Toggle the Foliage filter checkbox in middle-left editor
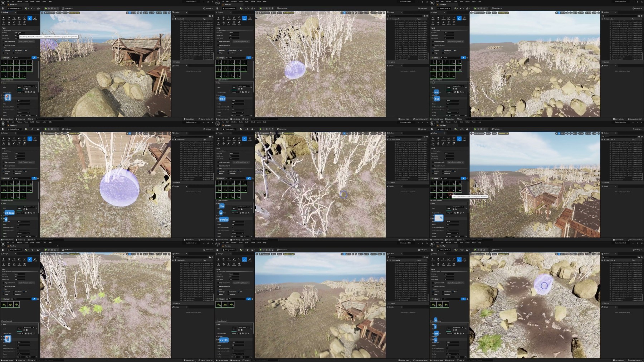 (x=3, y=173)
